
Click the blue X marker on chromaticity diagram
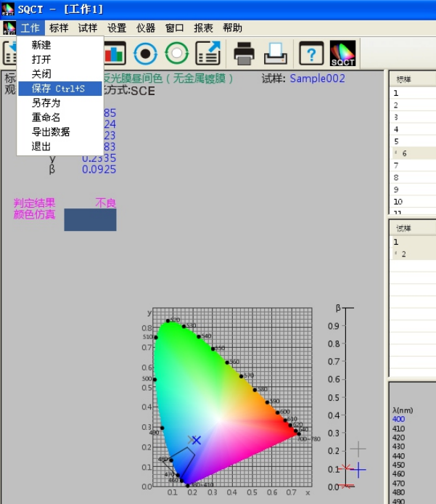click(196, 440)
